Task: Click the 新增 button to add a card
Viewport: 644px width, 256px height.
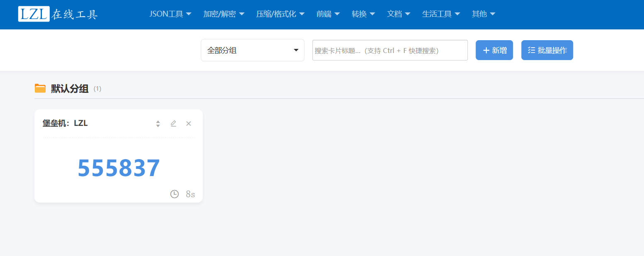Action: [x=494, y=50]
